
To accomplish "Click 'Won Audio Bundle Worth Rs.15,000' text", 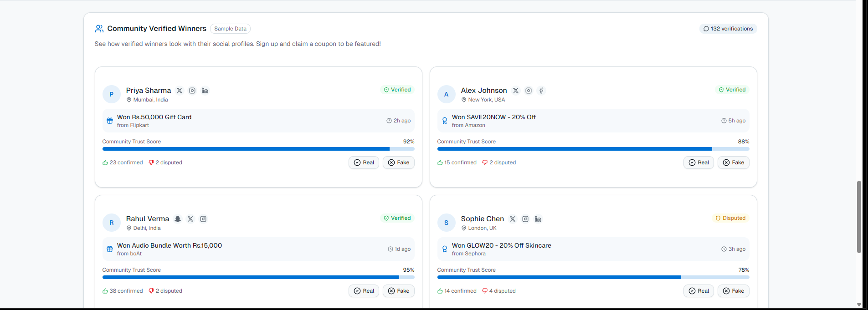I will pyautogui.click(x=169, y=245).
